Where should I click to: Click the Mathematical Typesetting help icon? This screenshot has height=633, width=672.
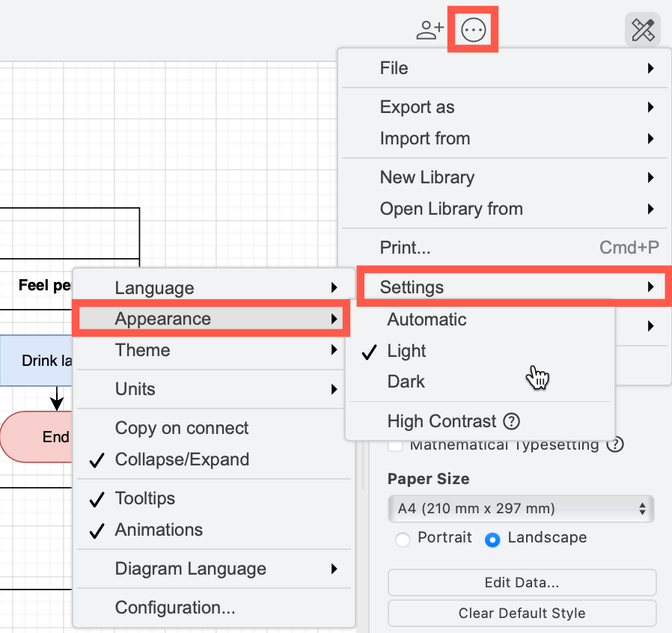[615, 444]
